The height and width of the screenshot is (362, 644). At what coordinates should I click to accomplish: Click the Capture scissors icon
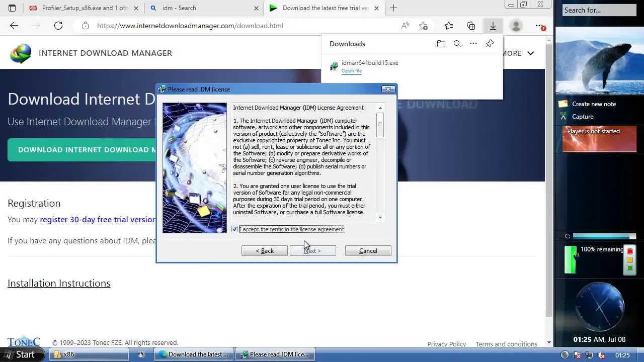coord(563,117)
